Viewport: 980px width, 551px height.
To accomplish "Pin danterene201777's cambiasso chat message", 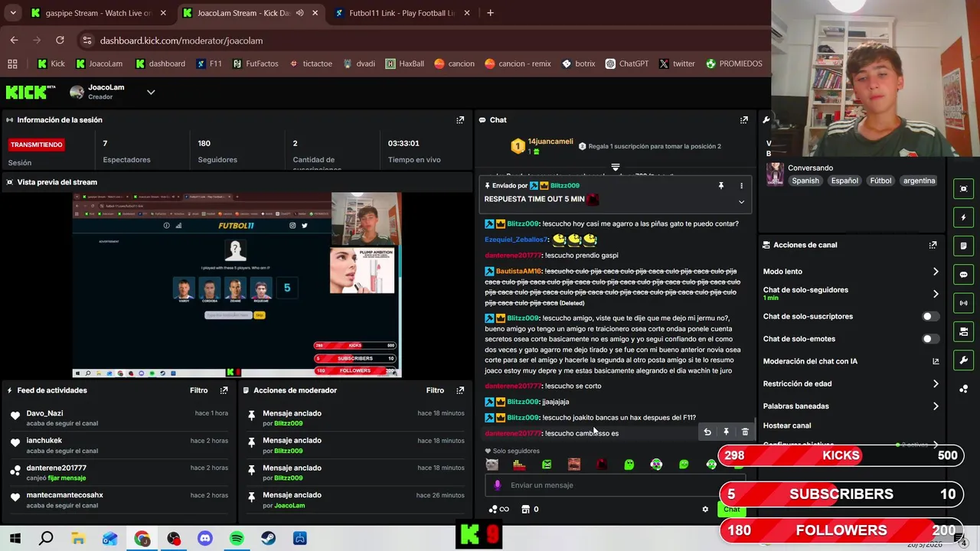I will (726, 432).
